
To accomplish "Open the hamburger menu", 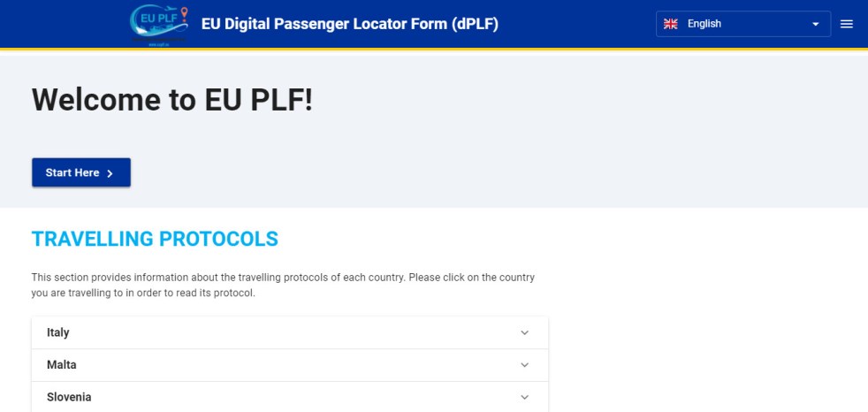I will tap(847, 24).
